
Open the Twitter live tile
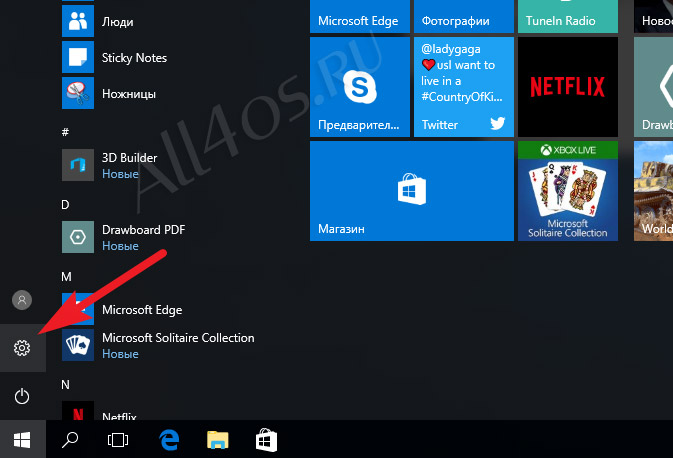tap(464, 87)
